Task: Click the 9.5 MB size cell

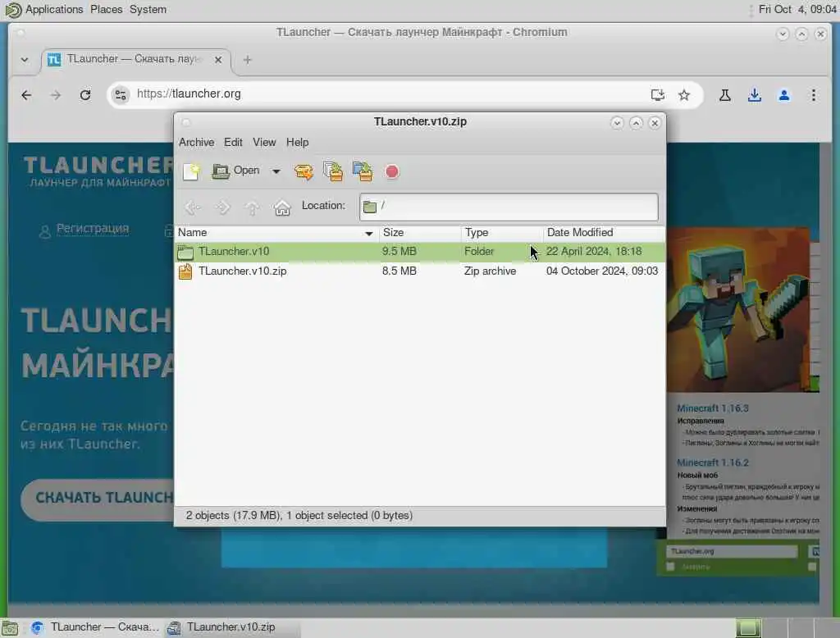Action: (x=399, y=251)
